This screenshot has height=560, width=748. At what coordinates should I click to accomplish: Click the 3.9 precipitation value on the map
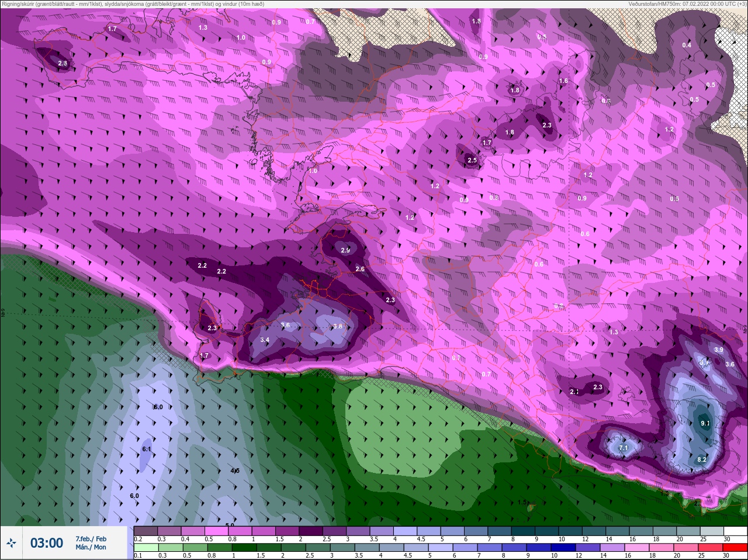click(719, 350)
